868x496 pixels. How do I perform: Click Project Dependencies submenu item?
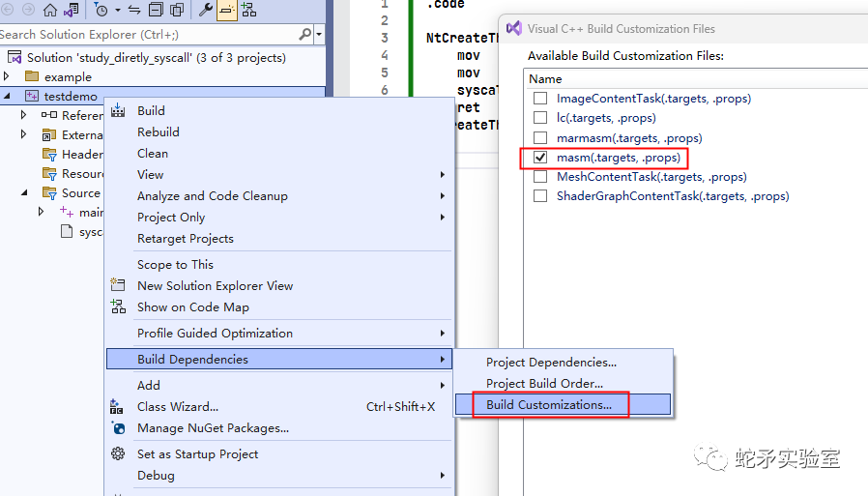tap(564, 362)
